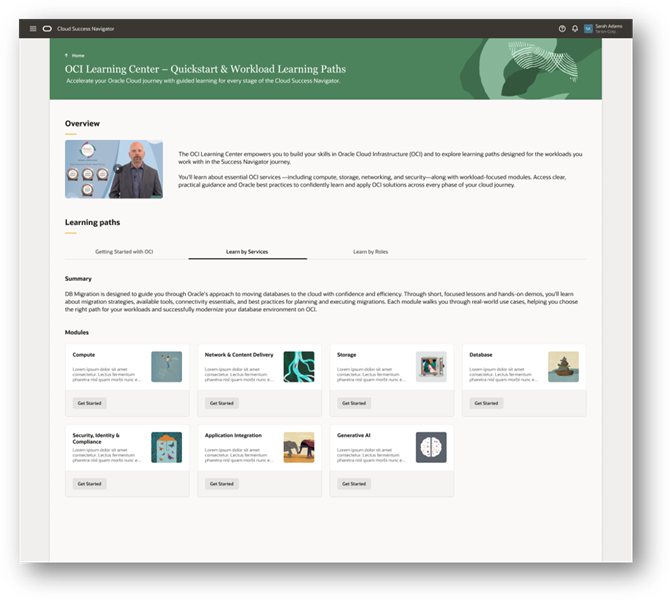Click the Overview section heading

(x=82, y=124)
